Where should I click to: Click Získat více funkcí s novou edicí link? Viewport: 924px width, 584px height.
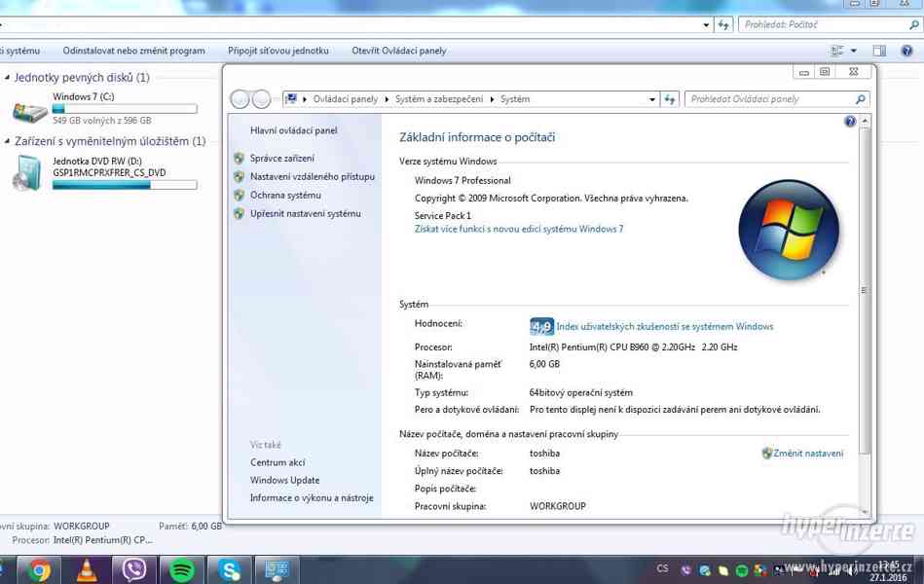pyautogui.click(x=519, y=229)
